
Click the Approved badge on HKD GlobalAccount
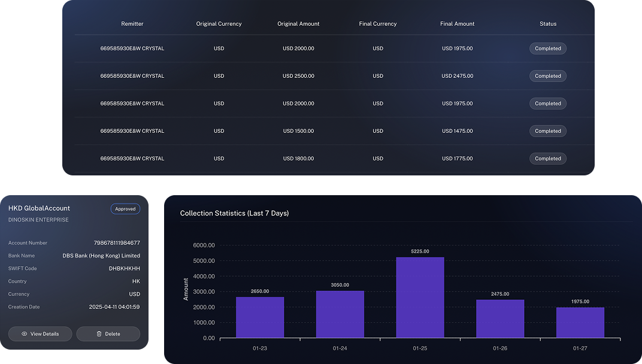coord(125,209)
